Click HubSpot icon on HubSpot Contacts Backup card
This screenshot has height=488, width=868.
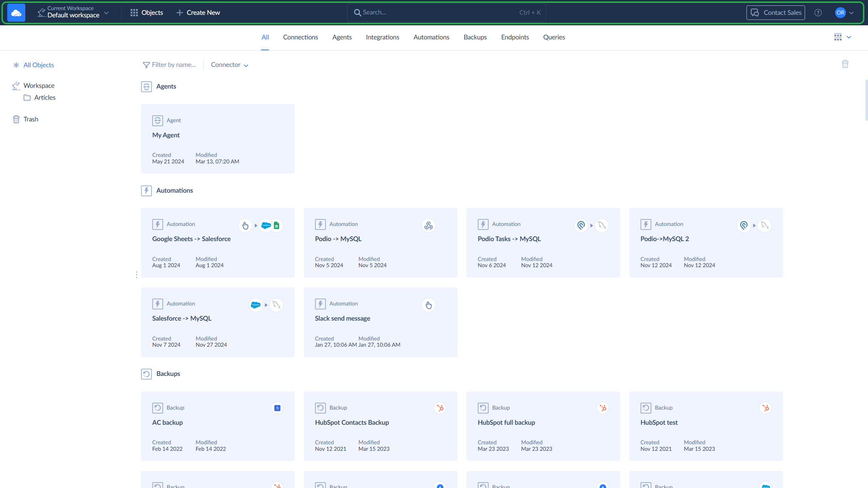click(440, 408)
